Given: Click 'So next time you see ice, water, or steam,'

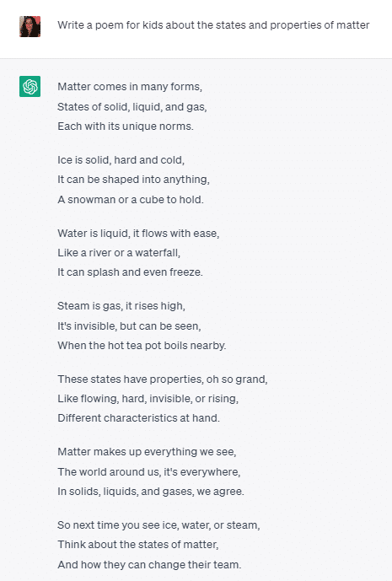Looking at the screenshot, I should pyautogui.click(x=158, y=525).
